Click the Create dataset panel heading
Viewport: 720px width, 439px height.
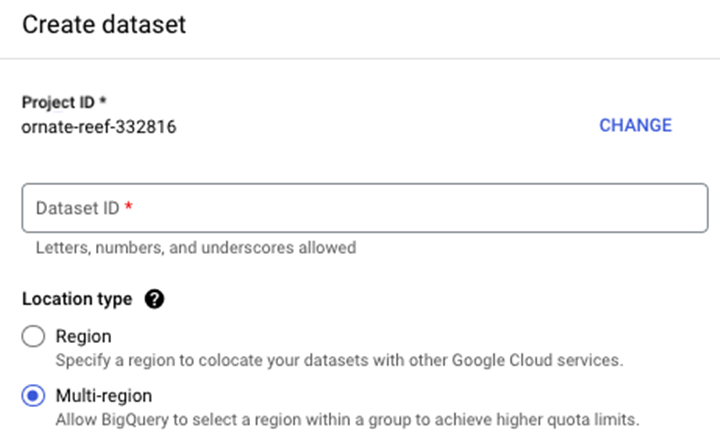(104, 25)
